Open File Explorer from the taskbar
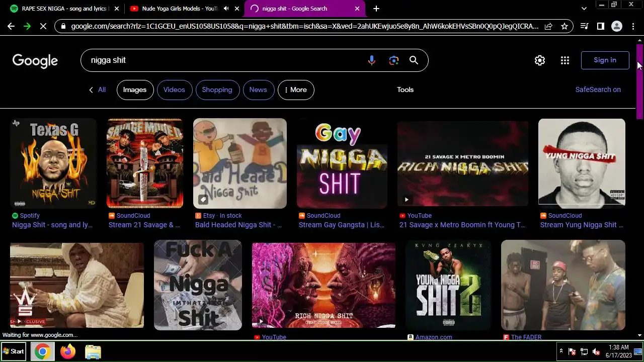644x362 pixels. [93, 351]
